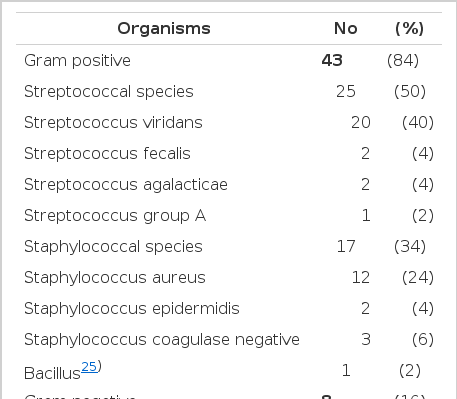
Task: Select Staphylococcus coagulase negative label
Action: point(162,339)
